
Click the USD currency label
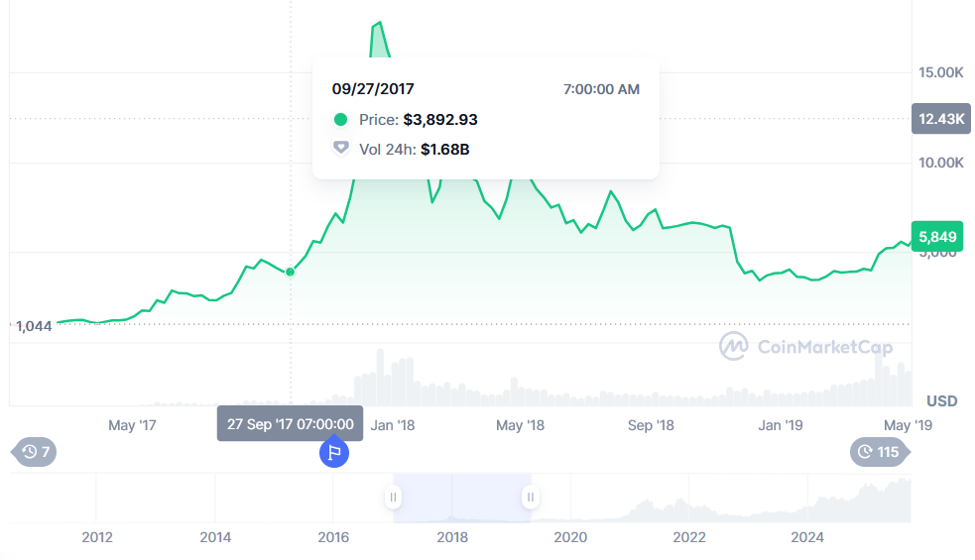pos(941,400)
